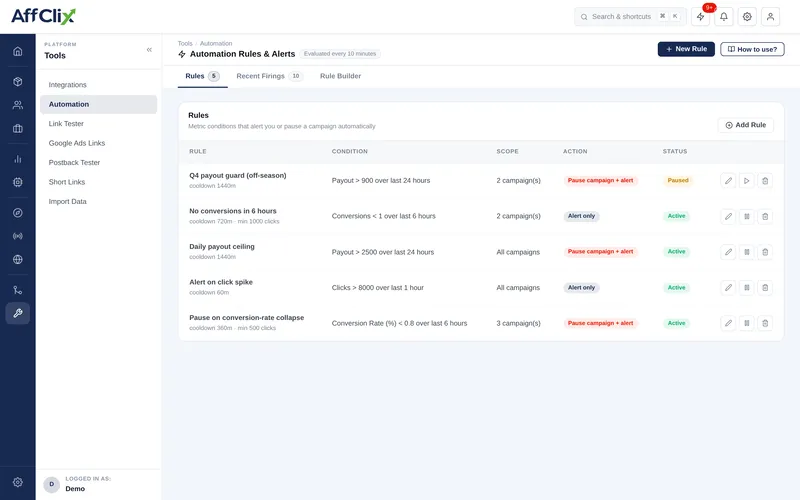800x500 pixels.
Task: Resume the Q4 payout guard rule
Action: click(746, 181)
